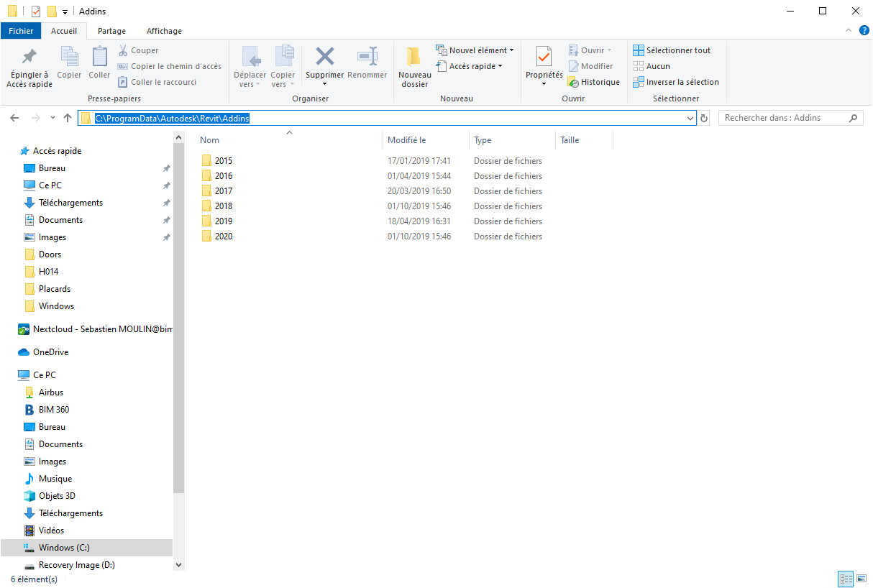Refresh the folder with the refresh icon
The image size is (873, 588).
(x=705, y=118)
